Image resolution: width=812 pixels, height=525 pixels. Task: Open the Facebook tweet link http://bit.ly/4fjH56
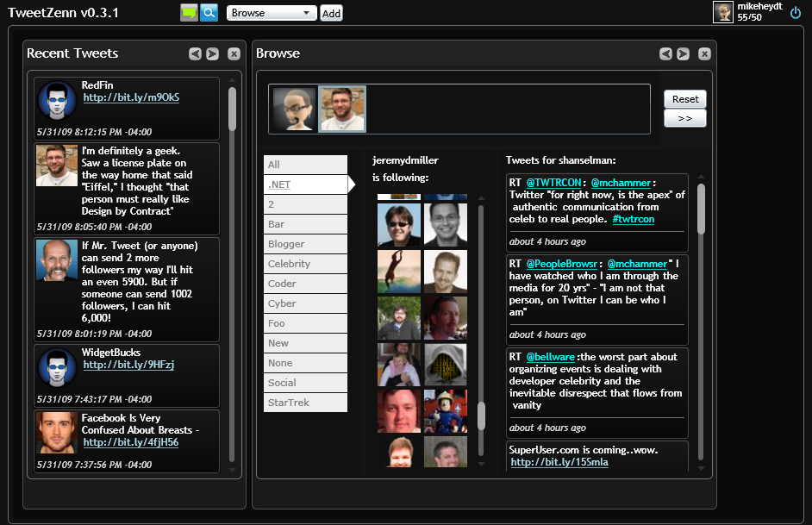pos(130,442)
